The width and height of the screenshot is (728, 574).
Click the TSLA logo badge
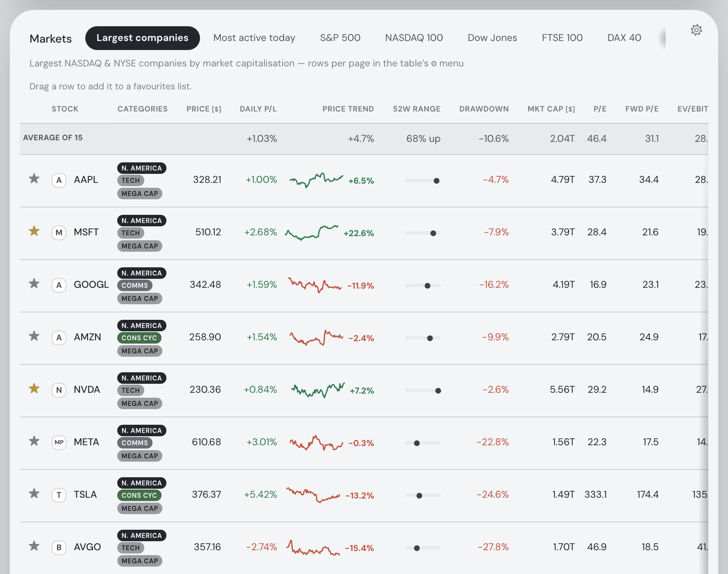[59, 495]
